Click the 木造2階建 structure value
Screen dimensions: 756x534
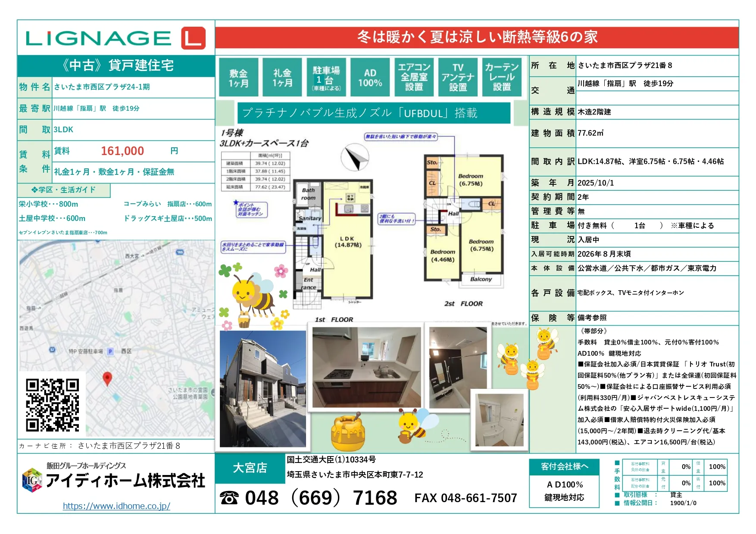(x=594, y=112)
